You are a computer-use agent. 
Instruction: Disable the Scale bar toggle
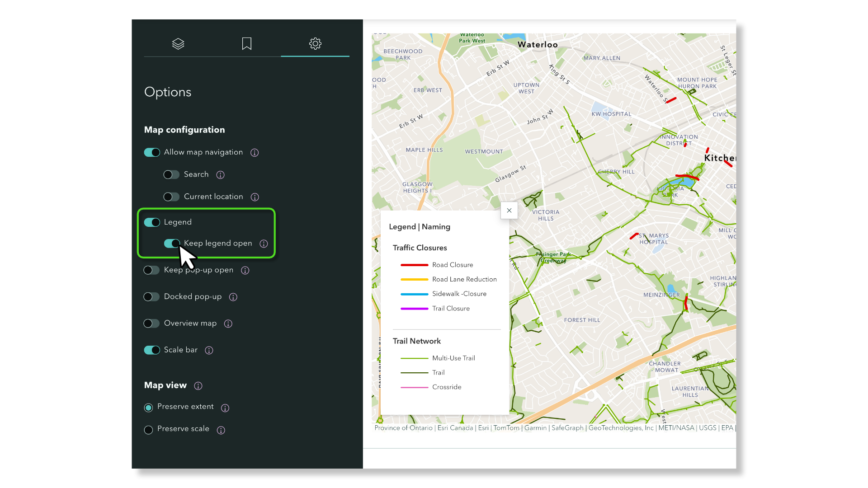tap(152, 350)
